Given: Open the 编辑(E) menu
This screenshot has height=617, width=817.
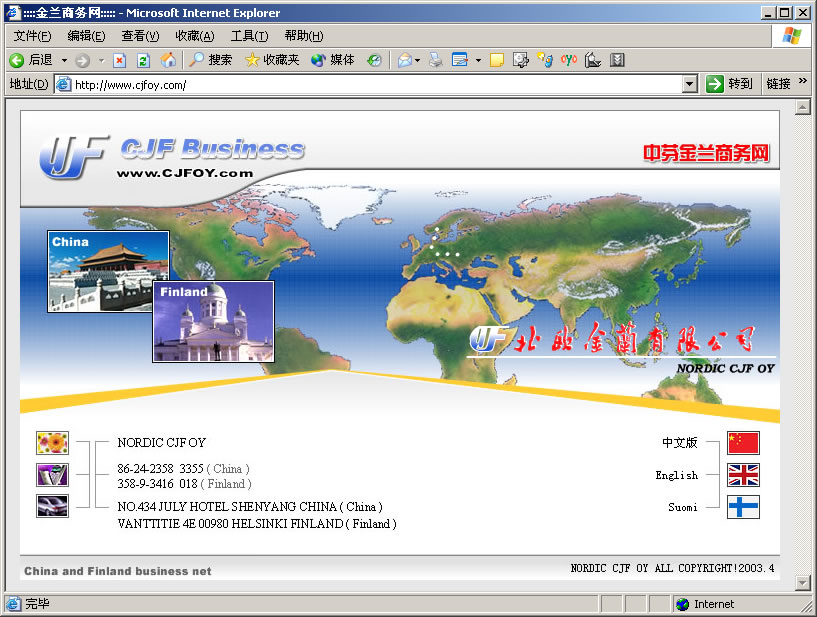Looking at the screenshot, I should coord(86,36).
